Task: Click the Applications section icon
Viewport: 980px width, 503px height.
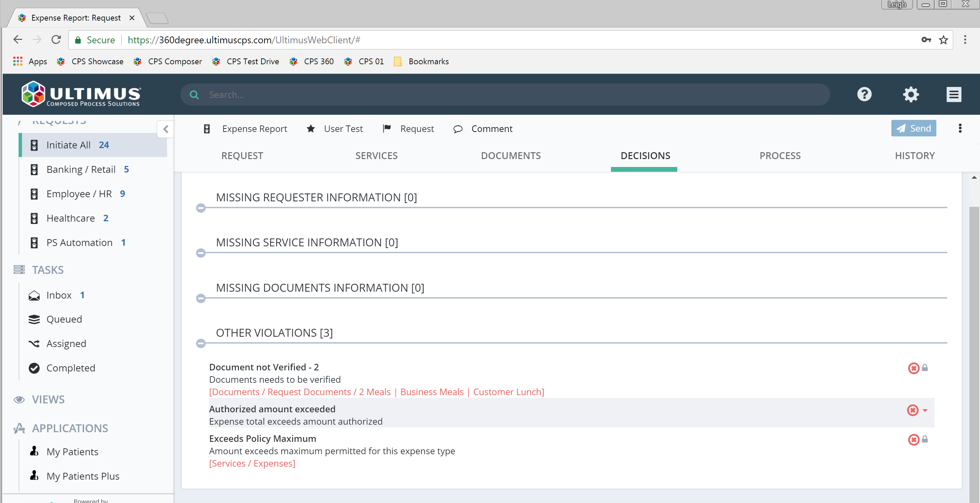Action: coord(19,428)
